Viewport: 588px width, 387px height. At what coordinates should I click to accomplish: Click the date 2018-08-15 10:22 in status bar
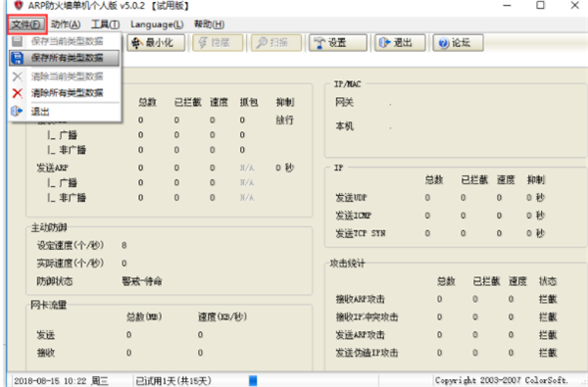tap(50, 381)
